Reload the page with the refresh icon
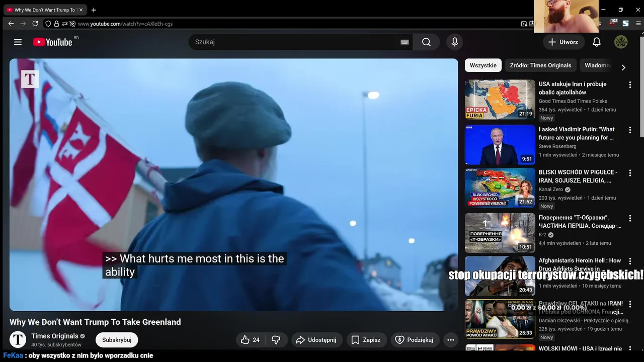The height and width of the screenshot is (362, 644). [35, 24]
